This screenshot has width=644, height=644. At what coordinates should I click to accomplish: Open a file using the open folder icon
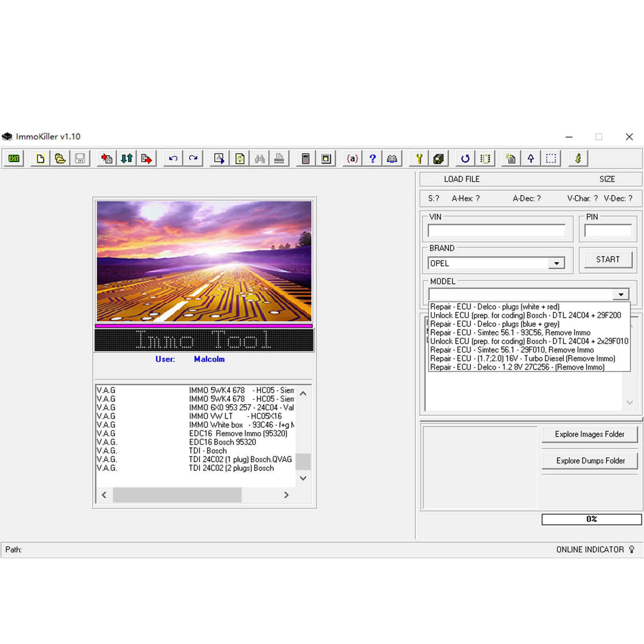tap(60, 158)
